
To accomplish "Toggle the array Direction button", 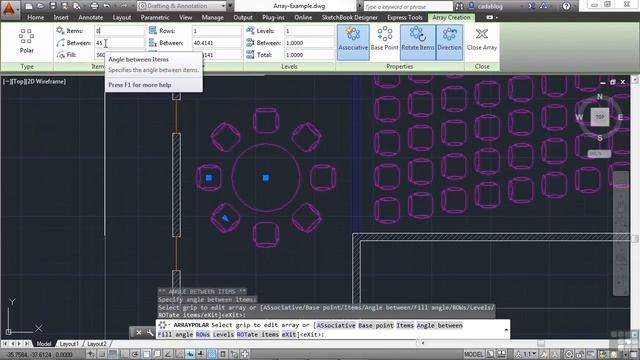I will tap(449, 42).
